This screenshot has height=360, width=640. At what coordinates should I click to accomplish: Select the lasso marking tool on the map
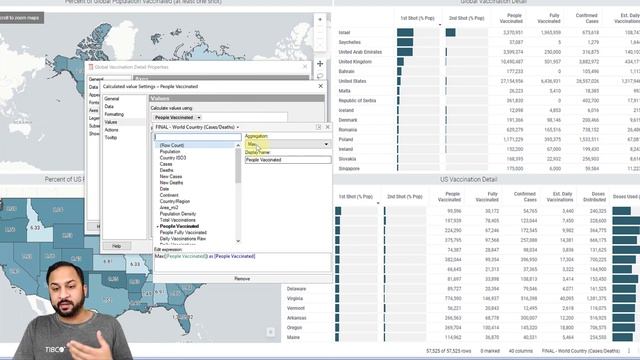click(x=320, y=76)
